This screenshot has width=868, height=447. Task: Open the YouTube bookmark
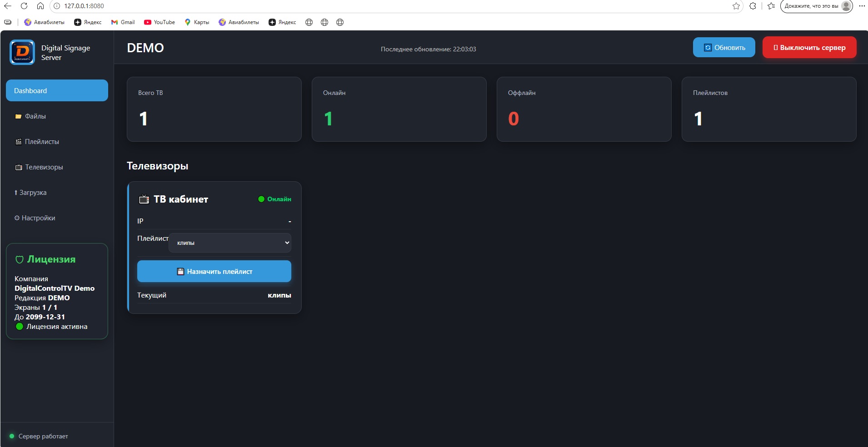coord(160,22)
